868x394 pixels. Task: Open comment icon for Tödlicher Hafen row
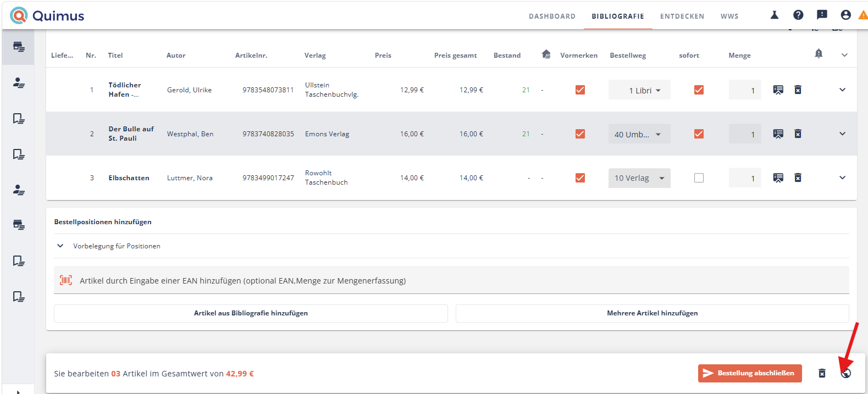click(778, 90)
